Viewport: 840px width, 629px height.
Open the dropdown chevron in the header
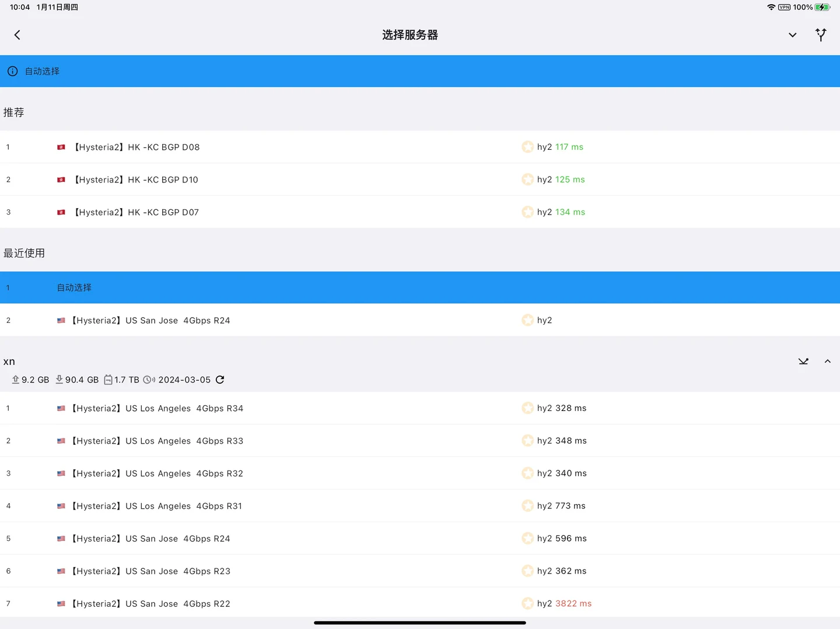pos(792,35)
